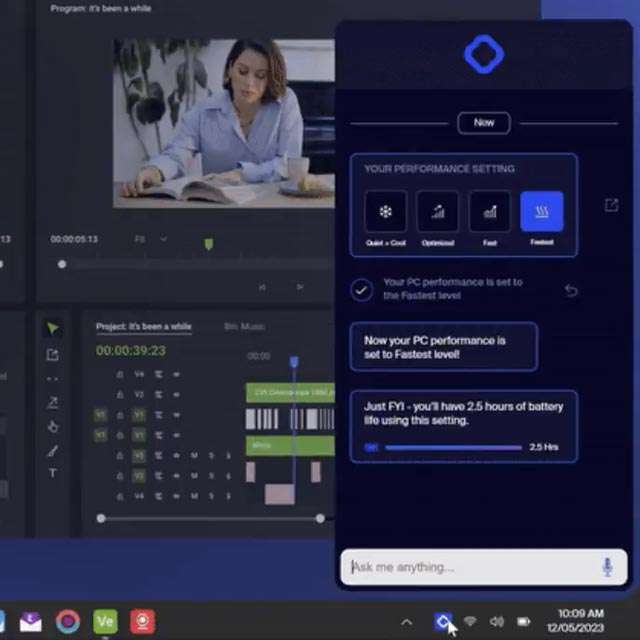Click the checkmark beside PC performance message

point(362,290)
